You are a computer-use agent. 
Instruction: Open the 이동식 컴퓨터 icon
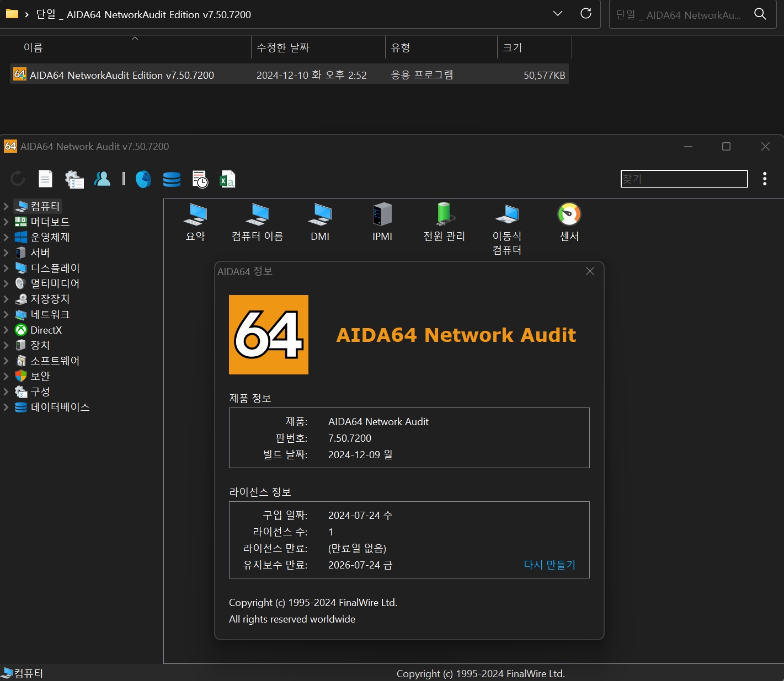tap(507, 229)
